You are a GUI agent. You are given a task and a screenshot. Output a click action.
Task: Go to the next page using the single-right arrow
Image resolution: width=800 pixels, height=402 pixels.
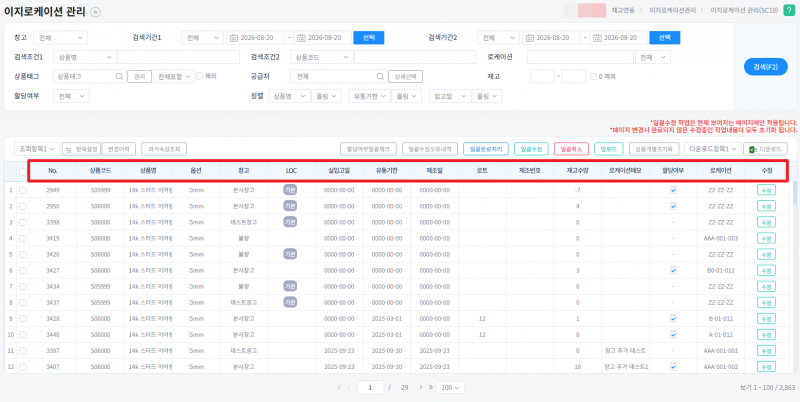click(421, 387)
